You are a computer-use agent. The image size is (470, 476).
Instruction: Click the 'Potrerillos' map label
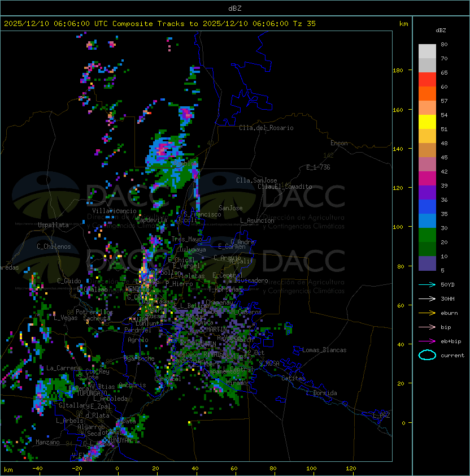point(94,312)
